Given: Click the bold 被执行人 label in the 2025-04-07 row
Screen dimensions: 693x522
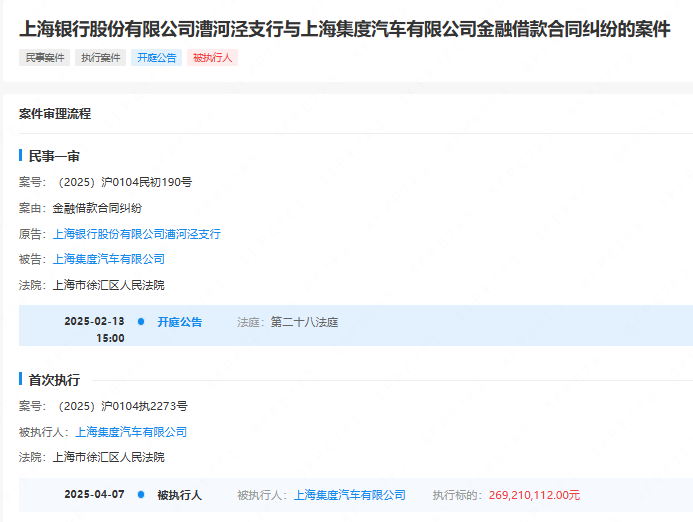Looking at the screenshot, I should coord(179,495).
